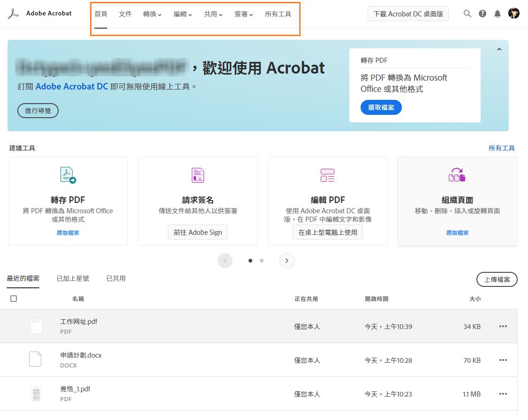Open the file 申請計劃.docx
The height and width of the screenshot is (420, 528).
pyautogui.click(x=81, y=355)
